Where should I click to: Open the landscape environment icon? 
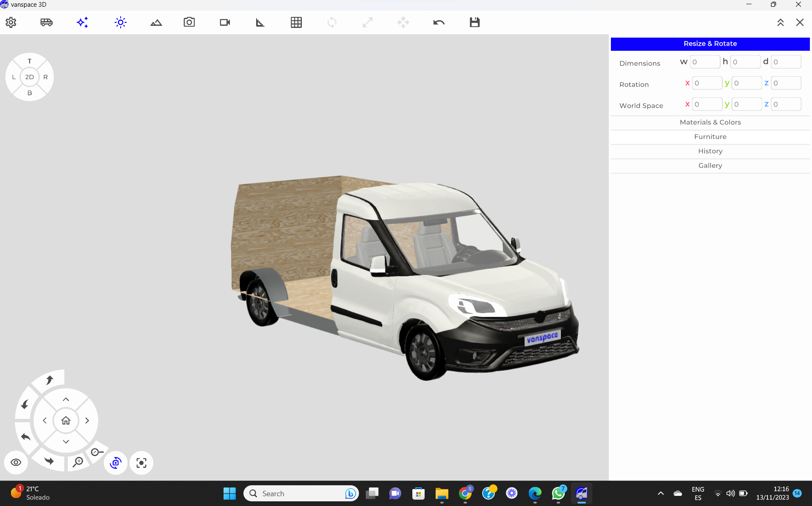click(156, 22)
